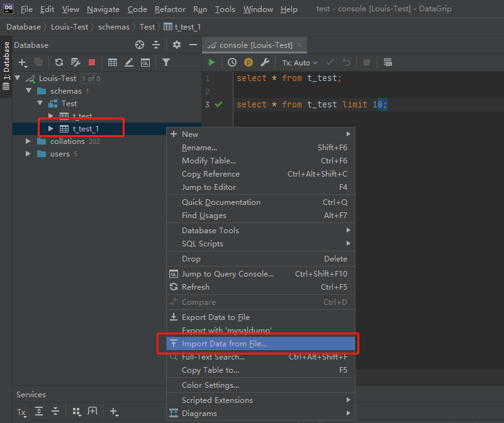Open the Refactor menu
The height and width of the screenshot is (423, 504).
(x=170, y=9)
